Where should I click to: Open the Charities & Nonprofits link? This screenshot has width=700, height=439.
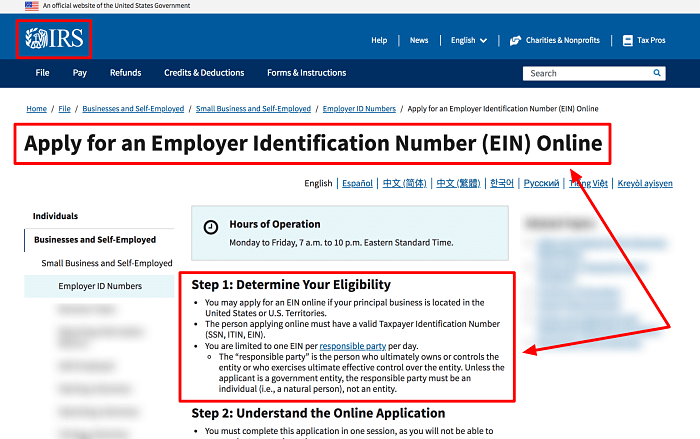click(x=562, y=40)
